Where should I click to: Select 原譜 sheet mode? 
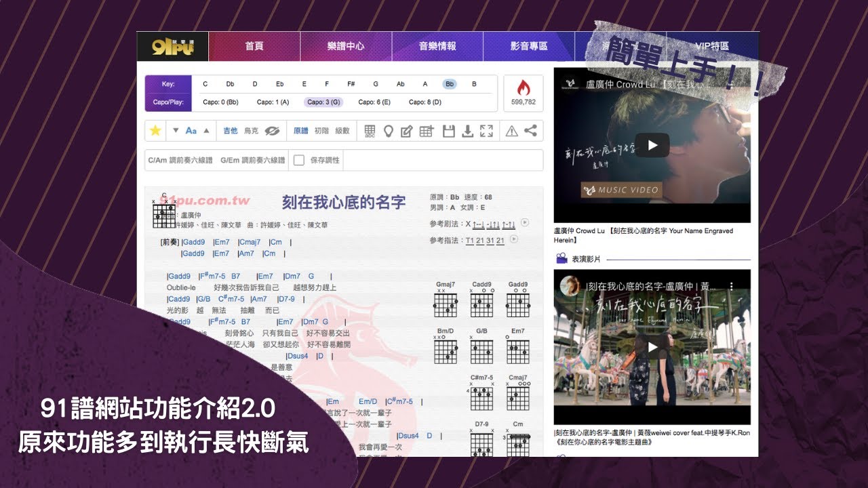tap(301, 131)
